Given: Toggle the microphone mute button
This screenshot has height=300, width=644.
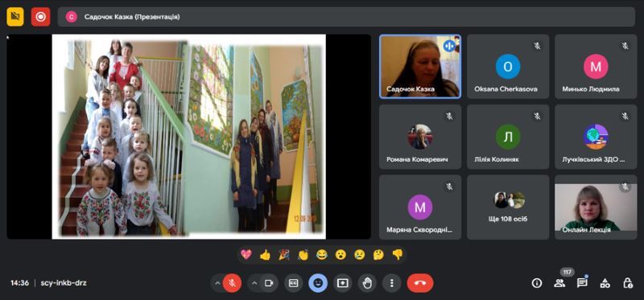Looking at the screenshot, I should [x=232, y=283].
